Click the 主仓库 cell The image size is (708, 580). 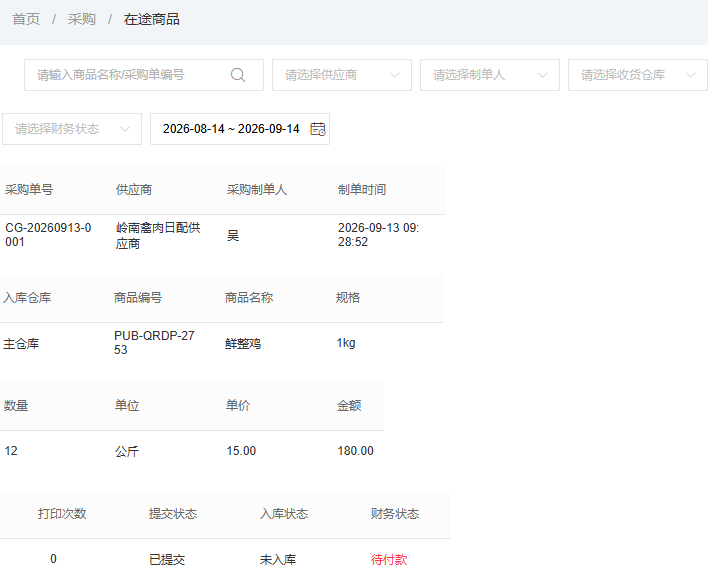click(x=21, y=344)
